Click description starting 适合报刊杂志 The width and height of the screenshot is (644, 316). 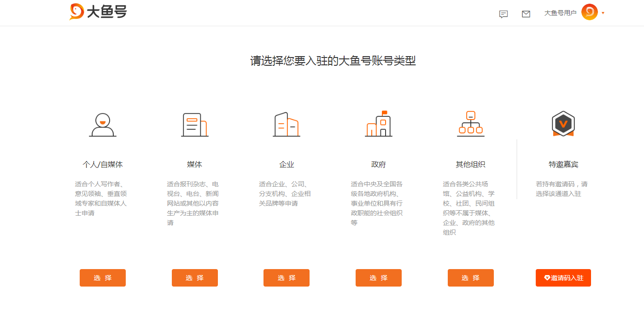click(x=193, y=203)
